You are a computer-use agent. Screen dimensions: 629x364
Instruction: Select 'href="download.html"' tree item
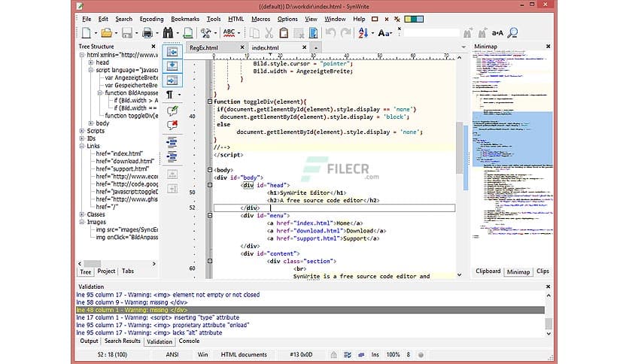125,161
